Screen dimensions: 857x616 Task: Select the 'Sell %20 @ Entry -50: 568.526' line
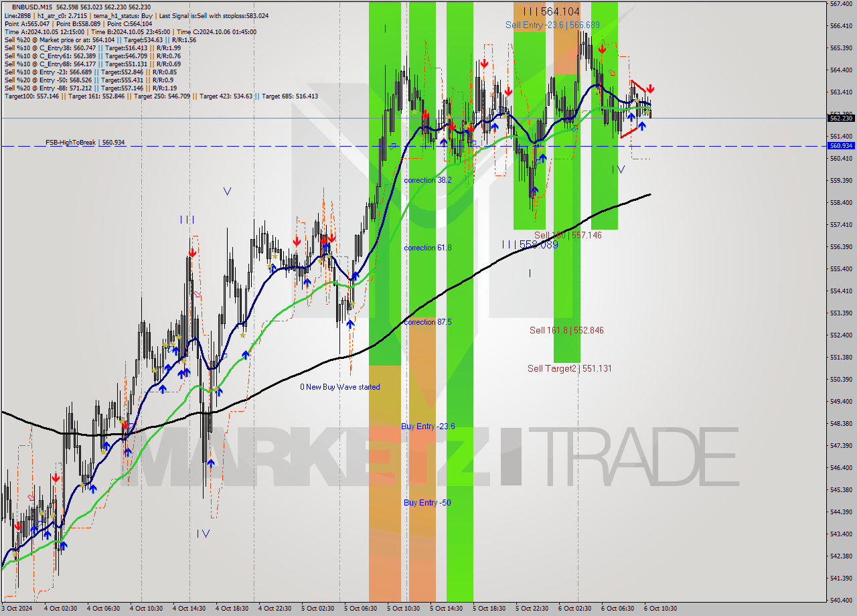(89, 80)
